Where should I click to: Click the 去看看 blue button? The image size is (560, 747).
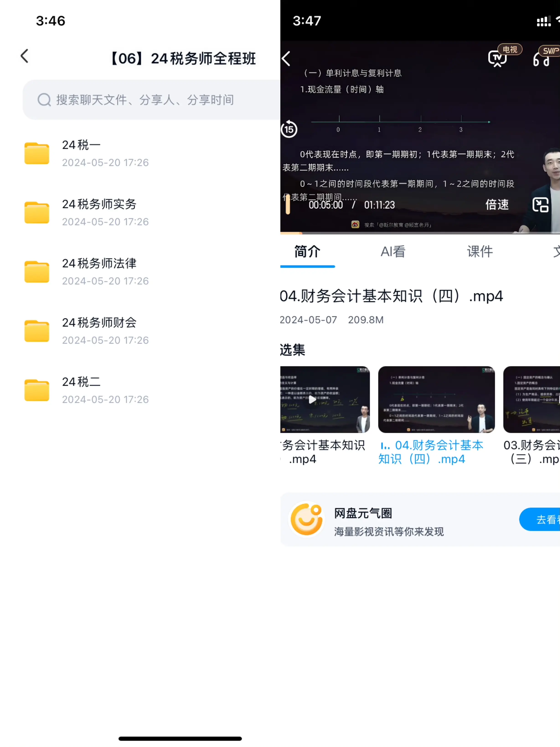pyautogui.click(x=540, y=519)
